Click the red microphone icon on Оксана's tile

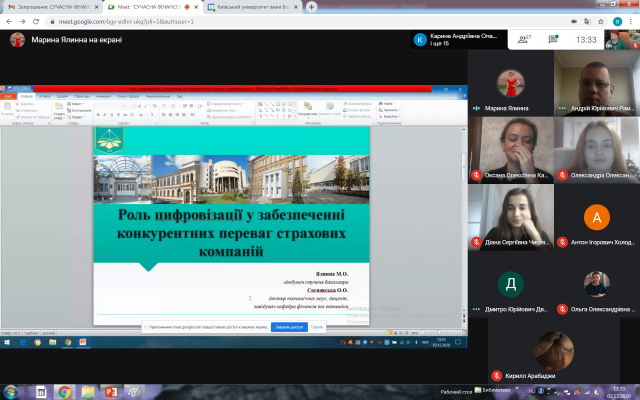(476, 174)
